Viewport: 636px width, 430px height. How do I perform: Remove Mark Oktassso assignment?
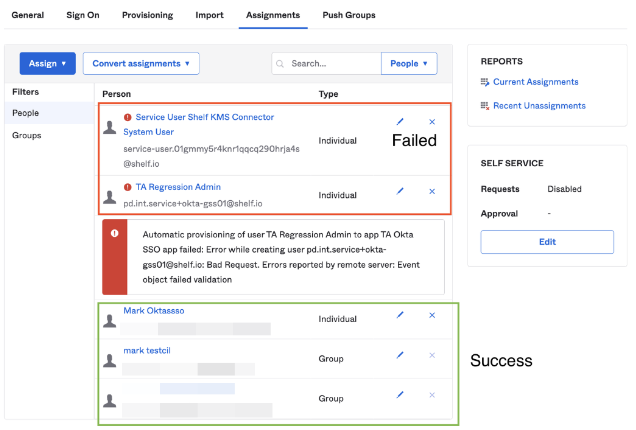coord(432,315)
